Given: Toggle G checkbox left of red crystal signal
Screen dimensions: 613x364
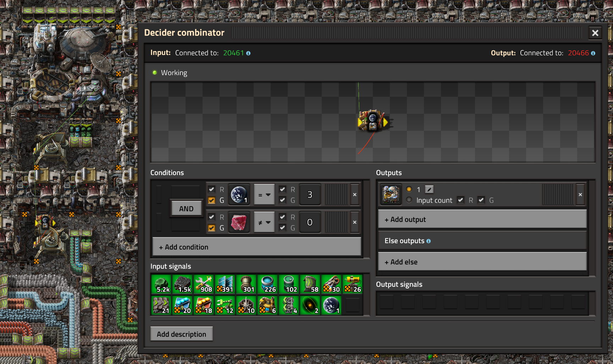Looking at the screenshot, I should click(212, 228).
